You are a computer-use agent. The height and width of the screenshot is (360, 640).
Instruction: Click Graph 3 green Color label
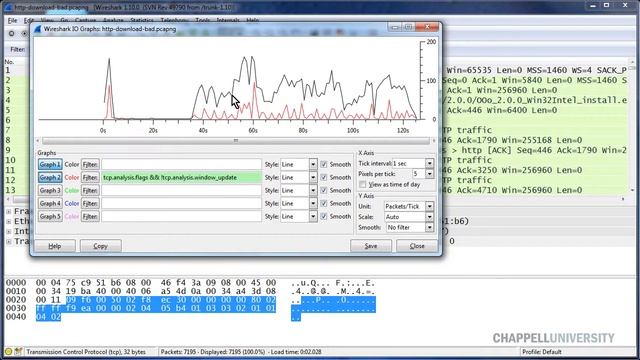[71, 191]
